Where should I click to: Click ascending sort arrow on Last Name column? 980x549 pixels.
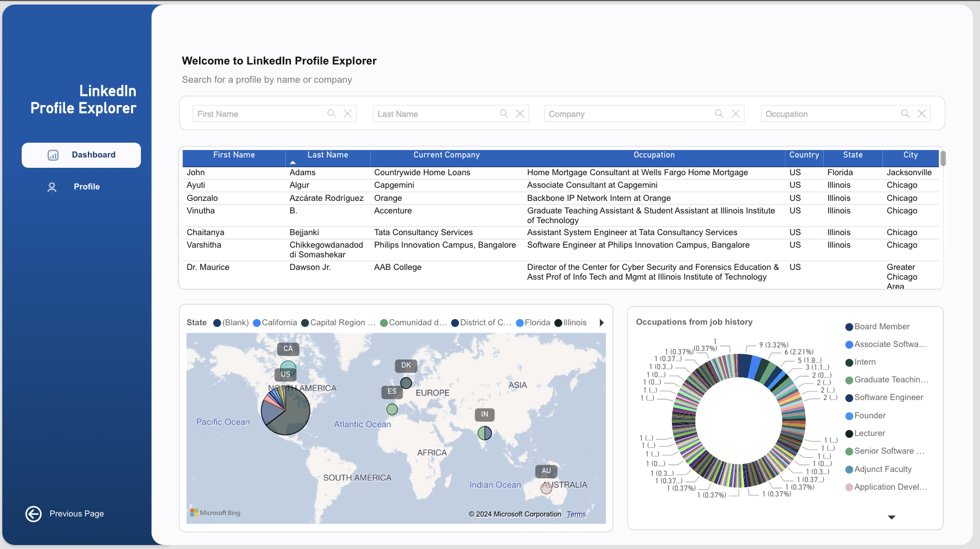[293, 163]
